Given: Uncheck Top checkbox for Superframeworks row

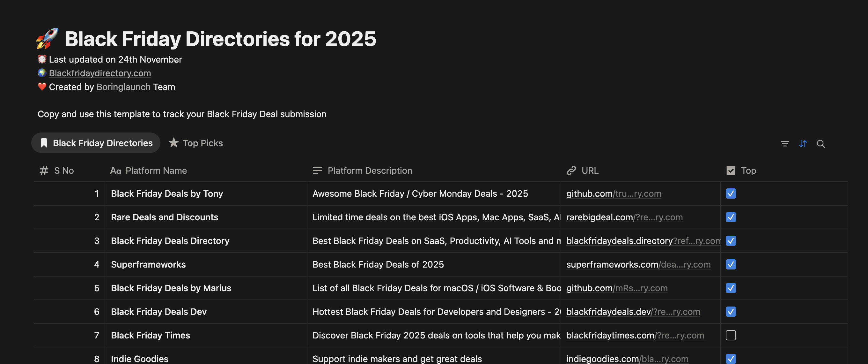Looking at the screenshot, I should [x=731, y=264].
